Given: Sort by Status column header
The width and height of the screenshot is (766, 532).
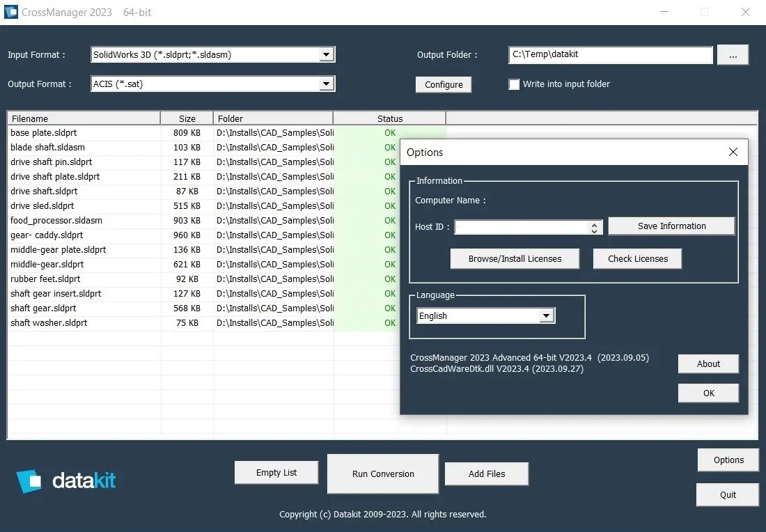Looking at the screenshot, I should click(x=389, y=118).
